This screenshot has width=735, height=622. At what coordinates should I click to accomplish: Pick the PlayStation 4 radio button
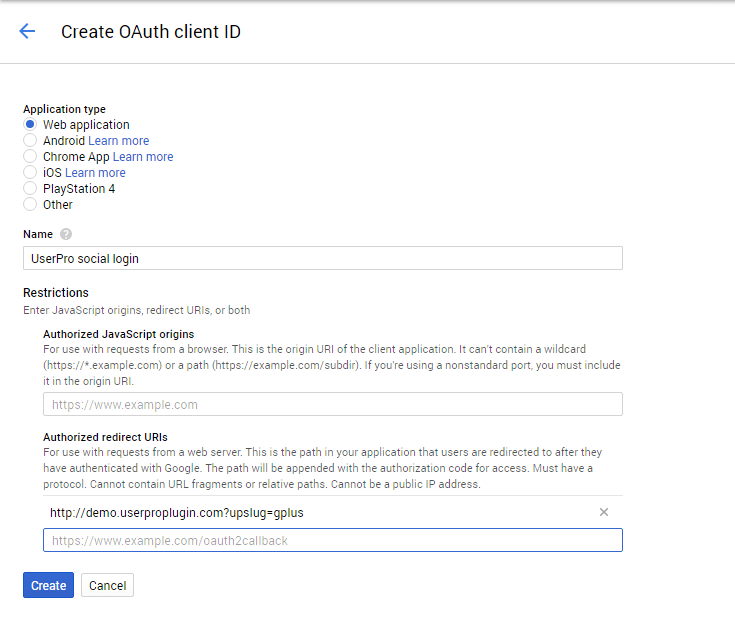(30, 189)
